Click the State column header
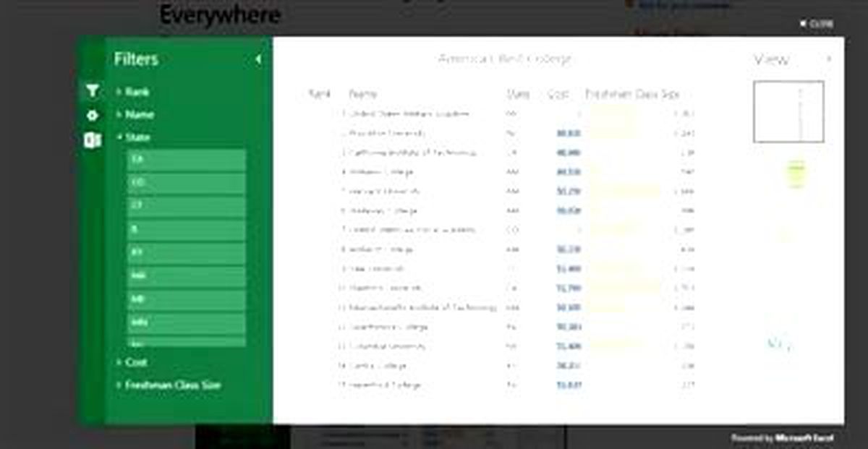Image resolution: width=868 pixels, height=449 pixels. tap(518, 94)
